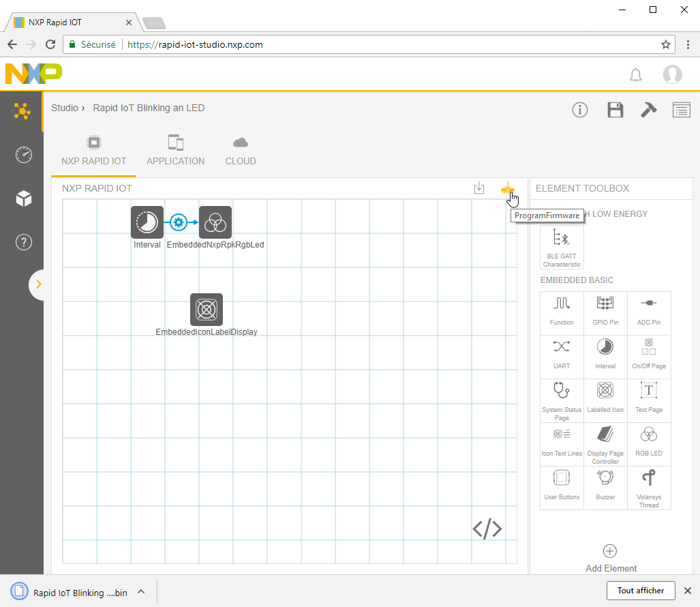Expand the left sidebar with arrow

(38, 284)
